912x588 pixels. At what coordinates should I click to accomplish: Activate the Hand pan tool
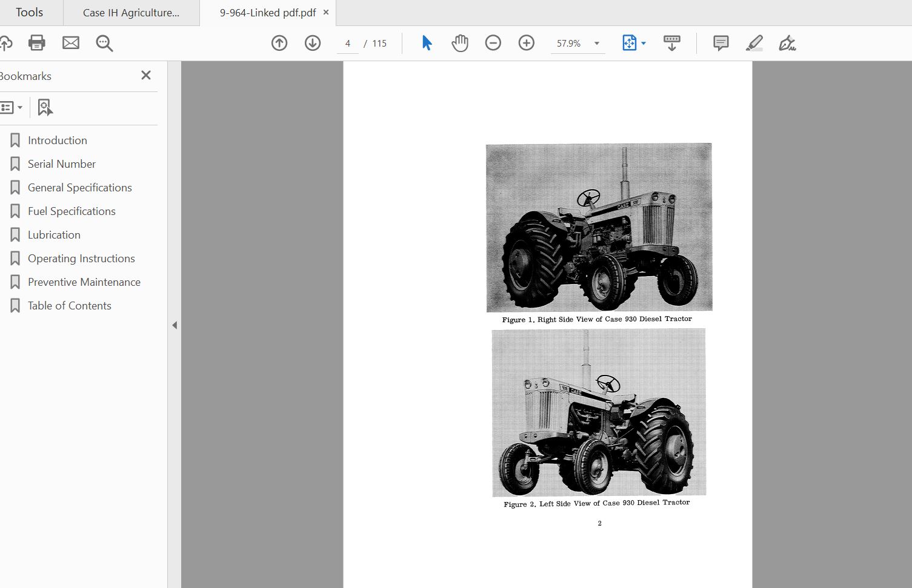click(460, 43)
